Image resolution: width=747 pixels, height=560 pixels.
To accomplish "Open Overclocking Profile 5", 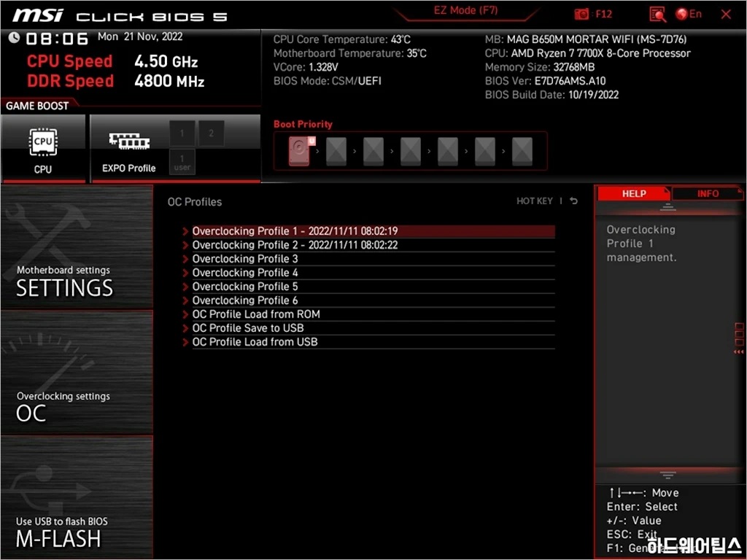I will click(x=373, y=286).
